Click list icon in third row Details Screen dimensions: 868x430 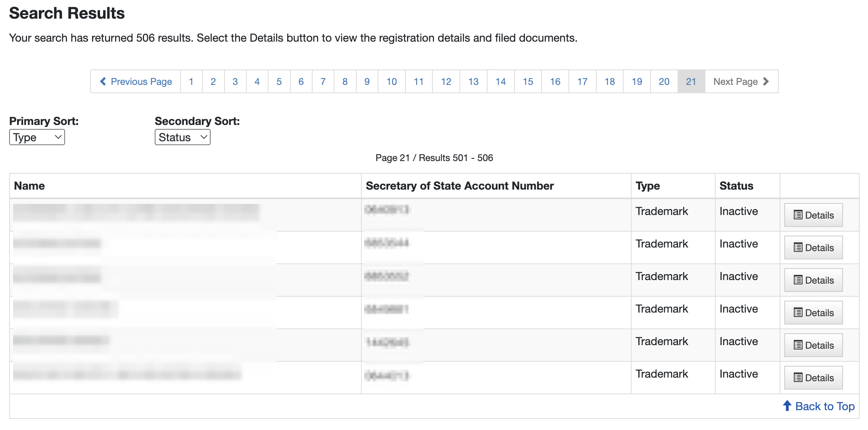tap(798, 280)
